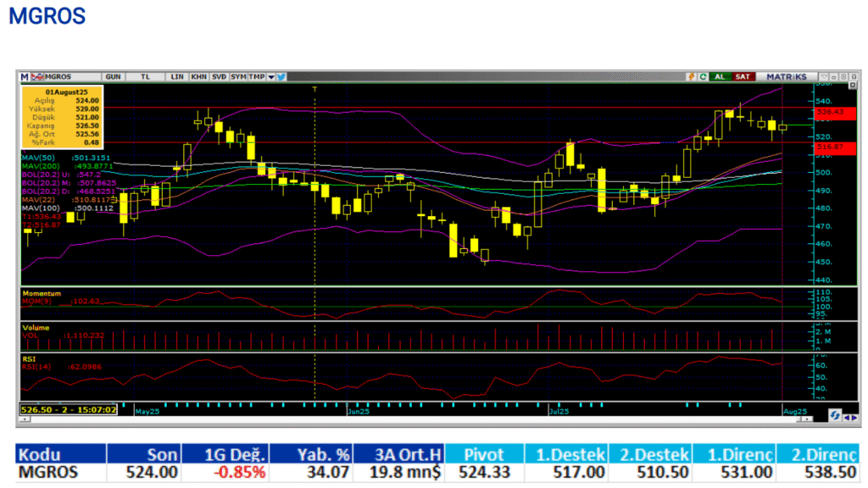Click the MAV(50) indicator label
The image size is (868, 488).
pos(66,158)
